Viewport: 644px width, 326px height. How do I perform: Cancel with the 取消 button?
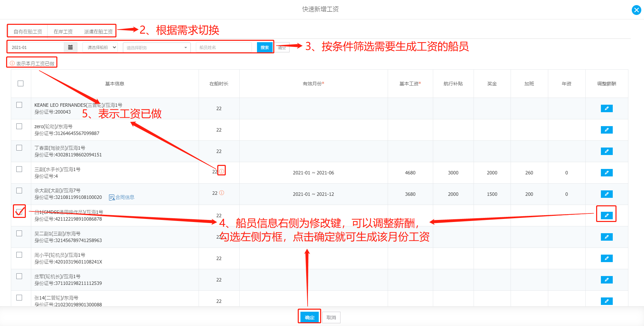coord(331,318)
